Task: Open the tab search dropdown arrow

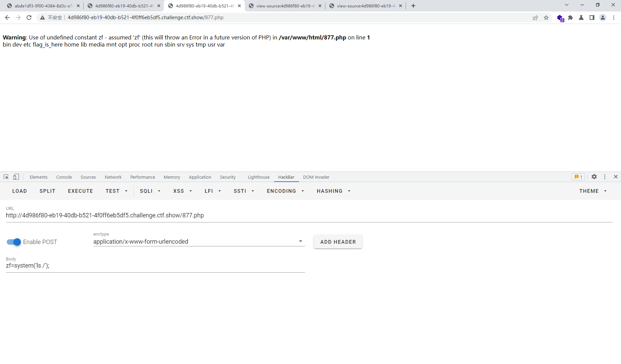Action: 567,5
